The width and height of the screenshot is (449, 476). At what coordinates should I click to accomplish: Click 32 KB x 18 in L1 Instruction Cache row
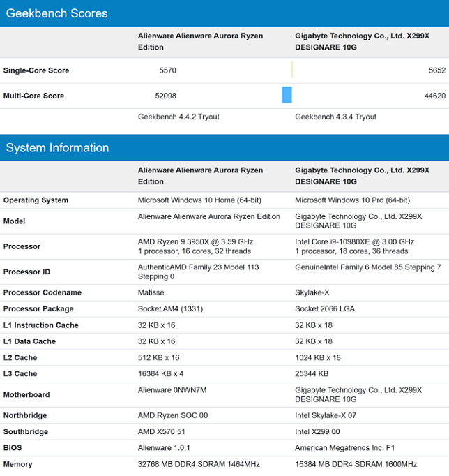(x=314, y=325)
